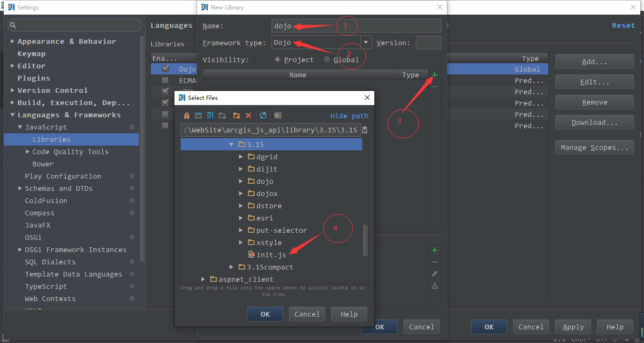This screenshot has height=343, width=644.
Task: Click the pencil edit icon in New Library
Action: click(x=435, y=274)
